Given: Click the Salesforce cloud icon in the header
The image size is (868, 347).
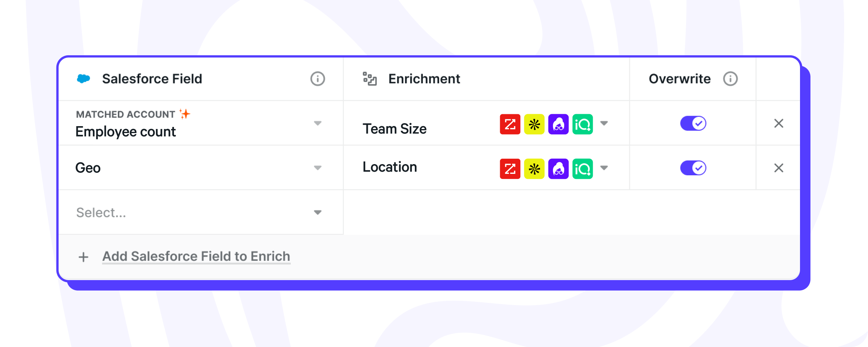Looking at the screenshot, I should tap(83, 78).
